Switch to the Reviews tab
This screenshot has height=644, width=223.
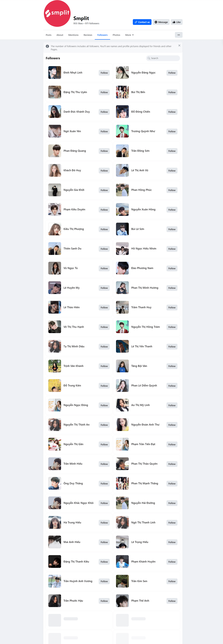tap(88, 35)
